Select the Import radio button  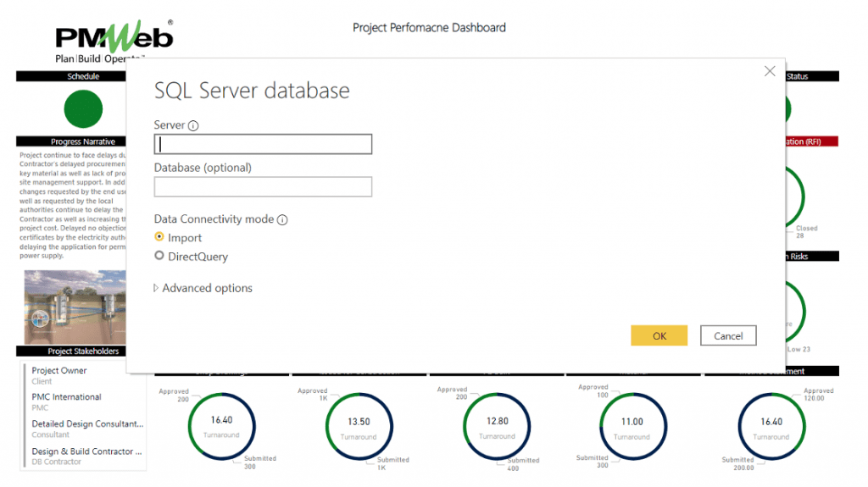159,237
